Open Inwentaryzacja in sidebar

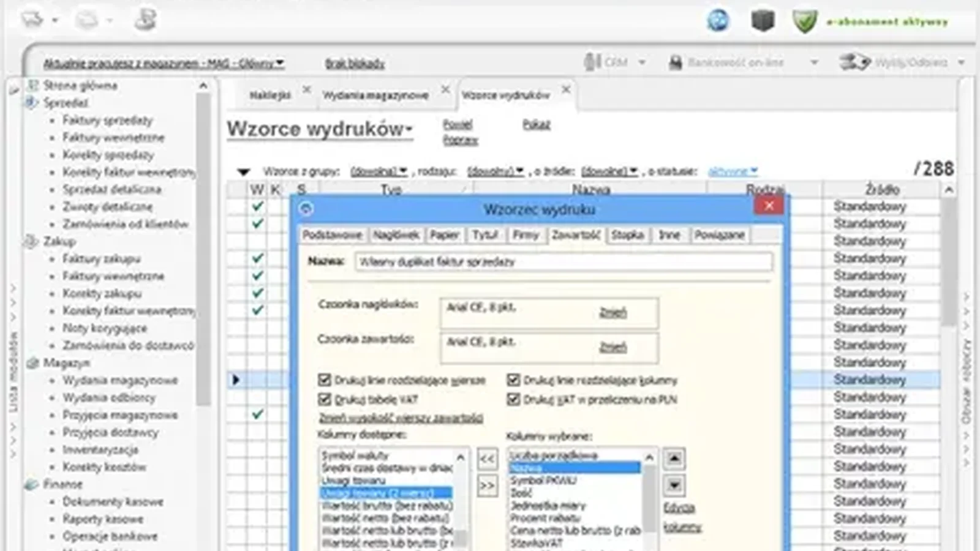pos(100,449)
